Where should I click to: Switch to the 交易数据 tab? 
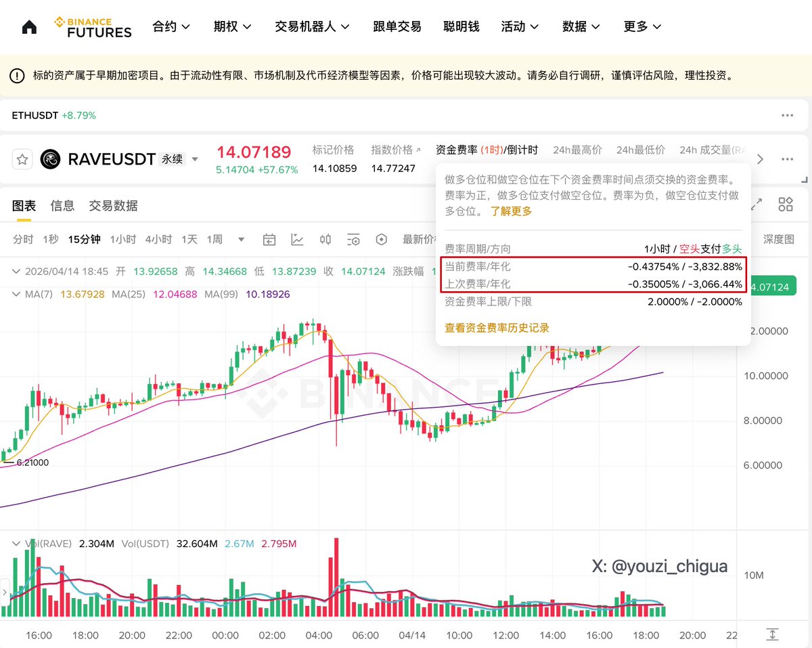pyautogui.click(x=113, y=206)
